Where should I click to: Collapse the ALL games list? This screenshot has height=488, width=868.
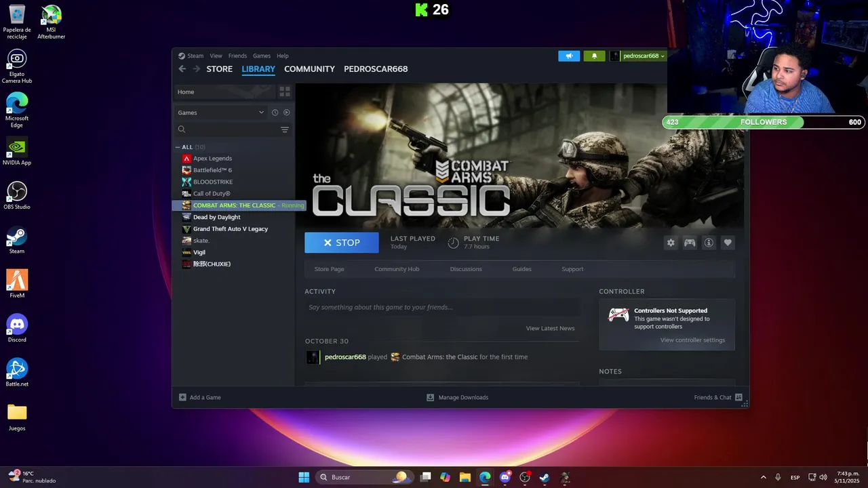point(178,147)
